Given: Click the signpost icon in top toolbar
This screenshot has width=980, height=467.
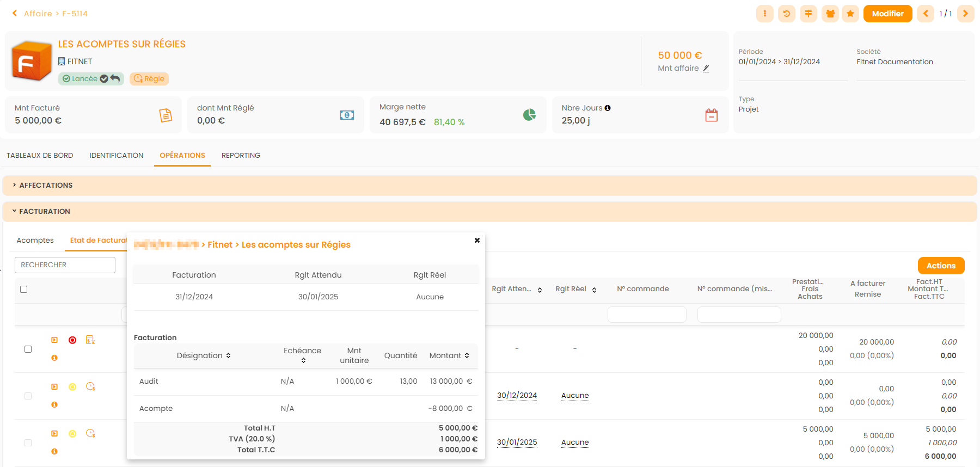Looking at the screenshot, I should pyautogui.click(x=808, y=14).
